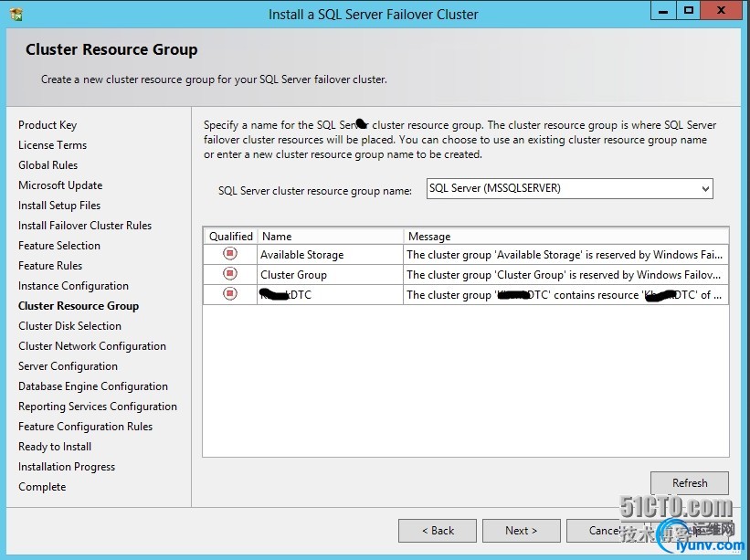This screenshot has width=750, height=560.
Task: Click the message 'Available Storage' is reserved
Action: click(x=565, y=254)
